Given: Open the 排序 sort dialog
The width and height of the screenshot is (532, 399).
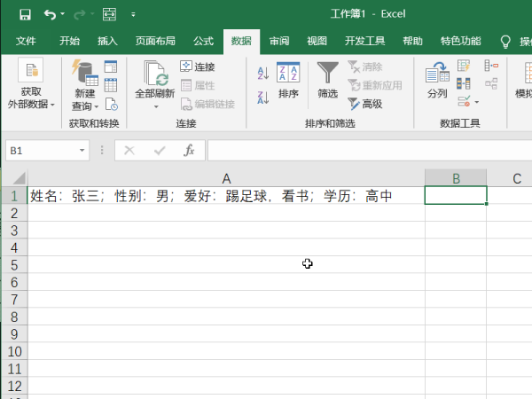Looking at the screenshot, I should [288, 81].
